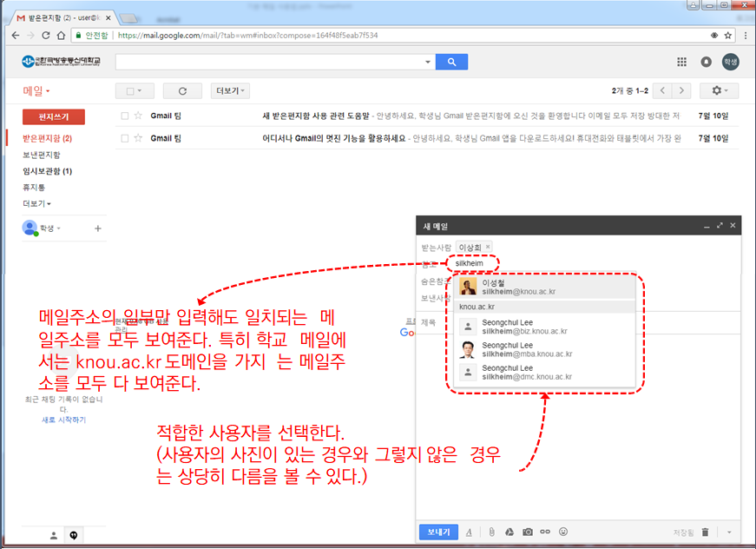This screenshot has width=756, height=549.
Task: Minimize the 새 메일 compose window
Action: [707, 226]
